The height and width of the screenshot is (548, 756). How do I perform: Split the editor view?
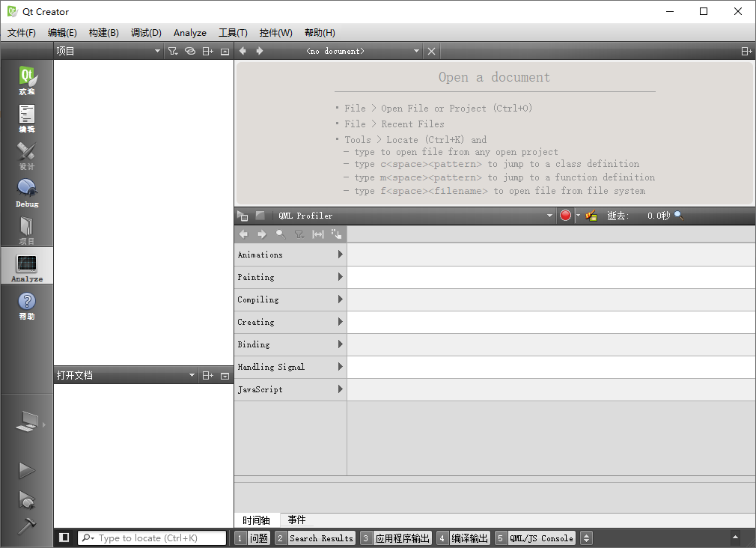[x=746, y=51]
